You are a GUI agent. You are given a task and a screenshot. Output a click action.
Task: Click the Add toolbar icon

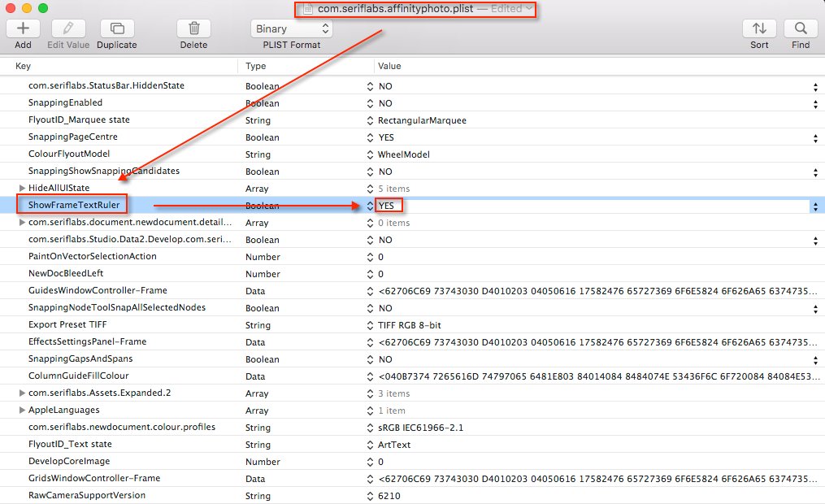click(23, 28)
